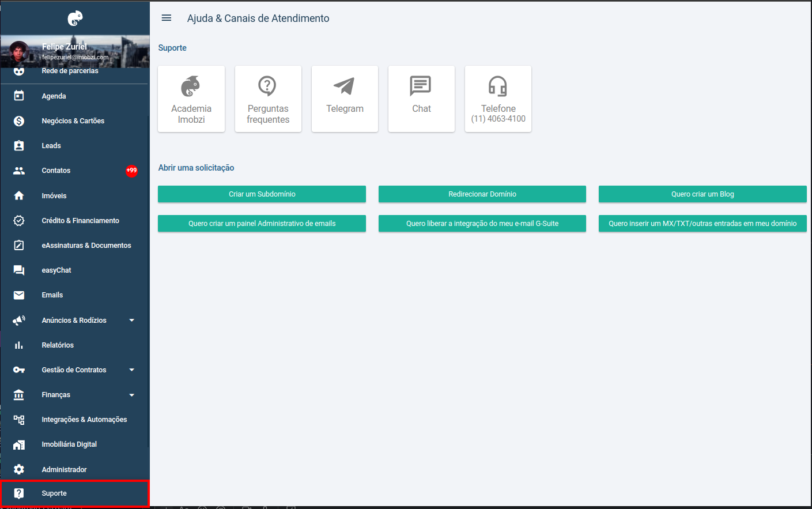Click the Emails envelope icon
The image size is (812, 509).
[x=19, y=295]
